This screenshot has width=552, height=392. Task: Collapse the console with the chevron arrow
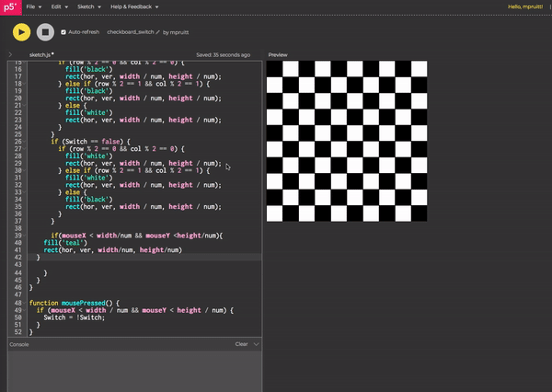[x=257, y=344]
